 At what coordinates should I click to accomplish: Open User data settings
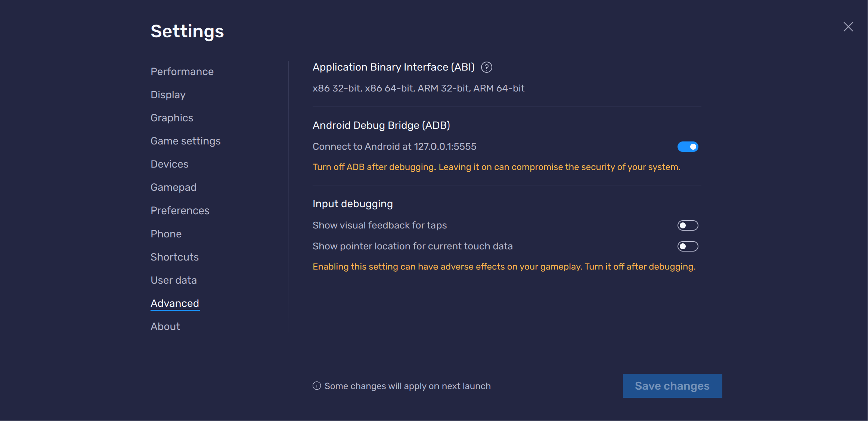coord(173,280)
